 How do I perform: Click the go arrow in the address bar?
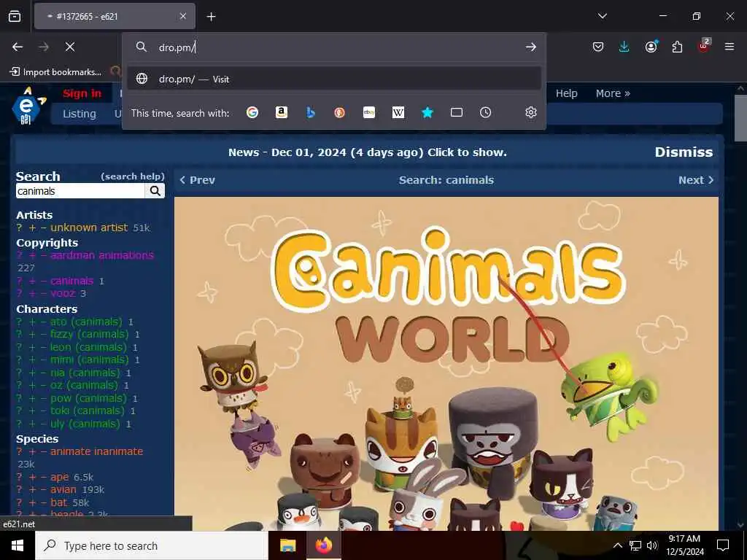tap(531, 47)
